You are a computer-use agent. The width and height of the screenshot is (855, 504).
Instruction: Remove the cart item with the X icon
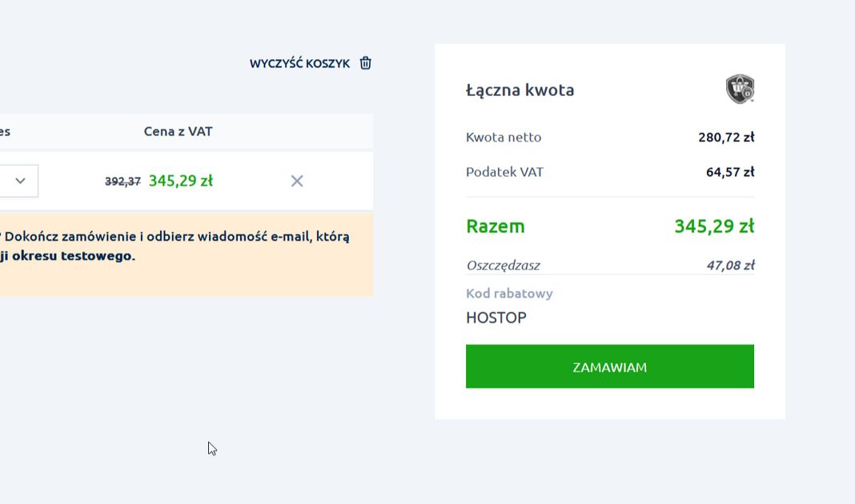(x=297, y=181)
